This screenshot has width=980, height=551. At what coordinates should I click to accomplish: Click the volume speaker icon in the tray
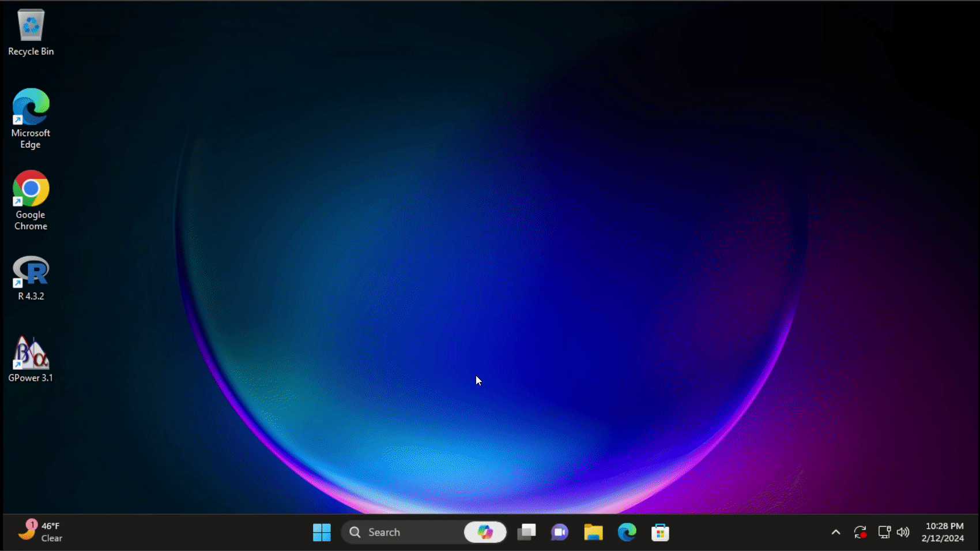(903, 532)
